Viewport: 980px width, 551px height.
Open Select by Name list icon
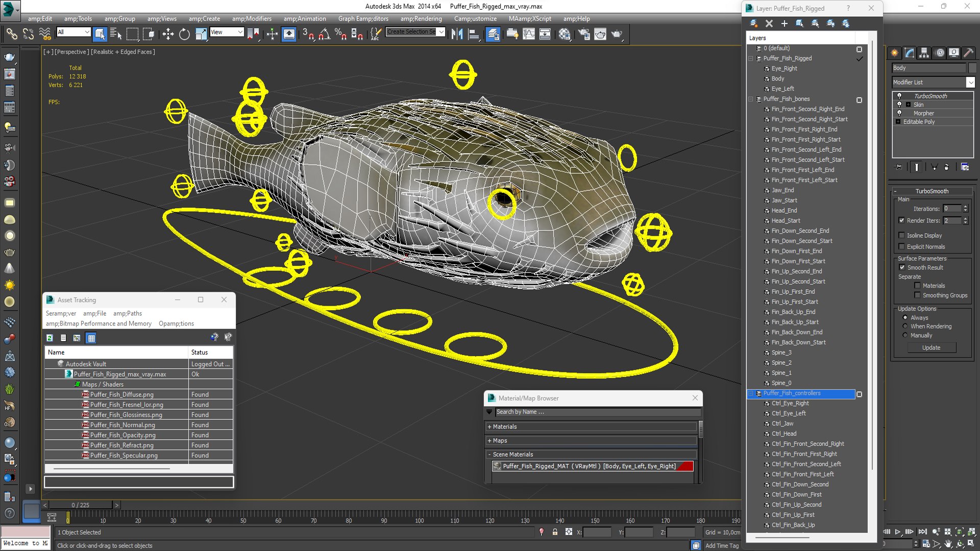[116, 34]
